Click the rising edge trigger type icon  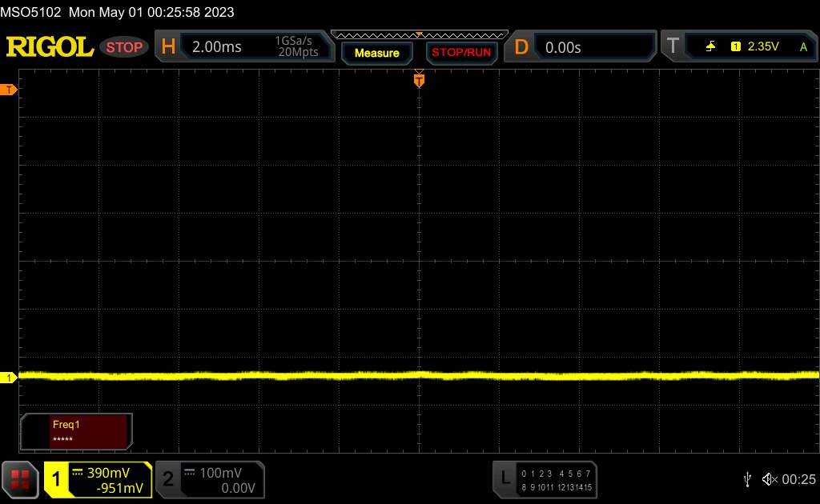tap(710, 47)
